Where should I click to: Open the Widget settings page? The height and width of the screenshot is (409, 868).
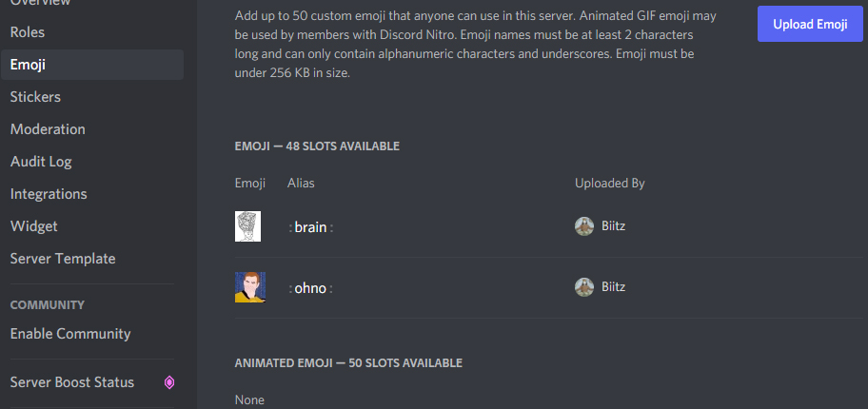[92, 226]
